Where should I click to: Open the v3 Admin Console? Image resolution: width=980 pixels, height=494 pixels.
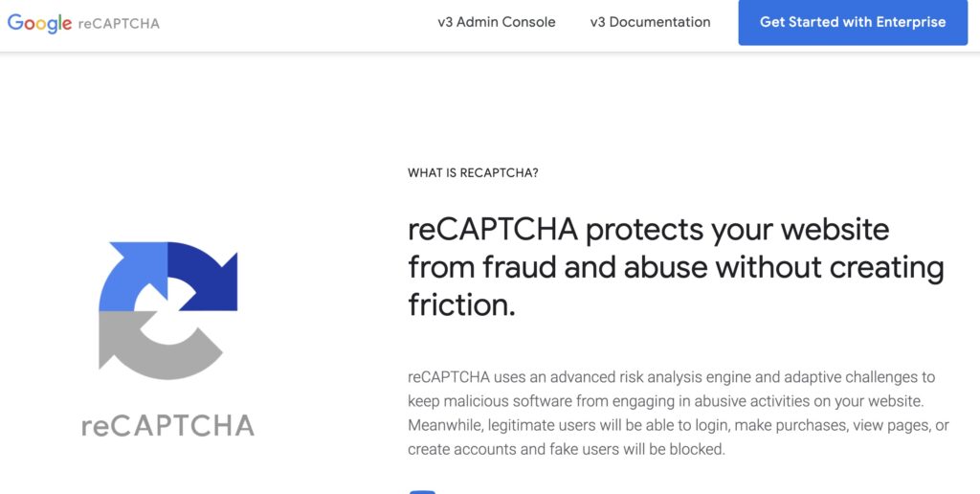click(x=496, y=22)
